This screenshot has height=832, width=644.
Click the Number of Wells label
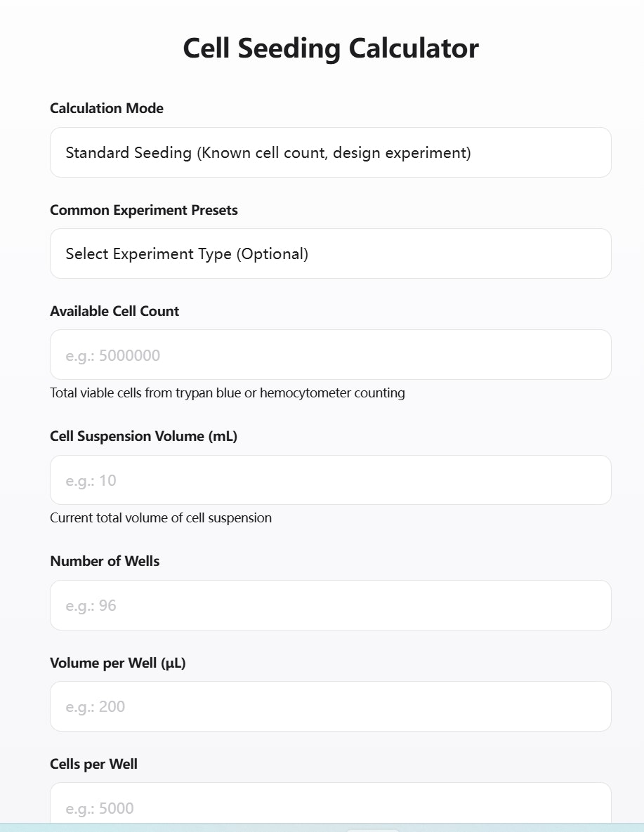(x=105, y=561)
